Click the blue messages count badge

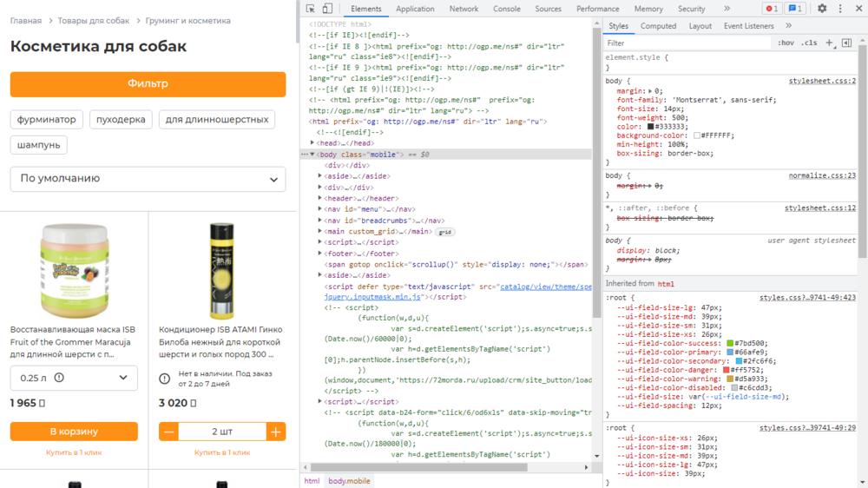795,9
